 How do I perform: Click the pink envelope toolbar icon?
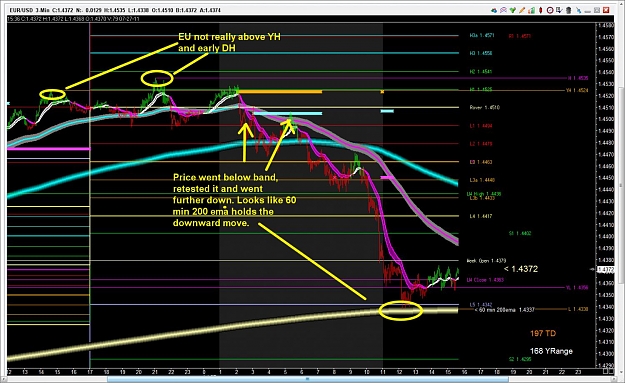coord(504,10)
